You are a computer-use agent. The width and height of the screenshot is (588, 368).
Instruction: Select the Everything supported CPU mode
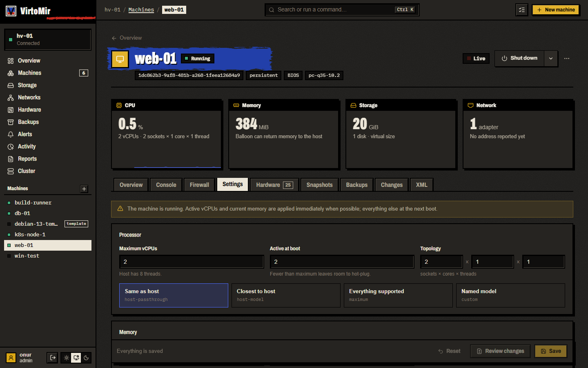tap(398, 295)
